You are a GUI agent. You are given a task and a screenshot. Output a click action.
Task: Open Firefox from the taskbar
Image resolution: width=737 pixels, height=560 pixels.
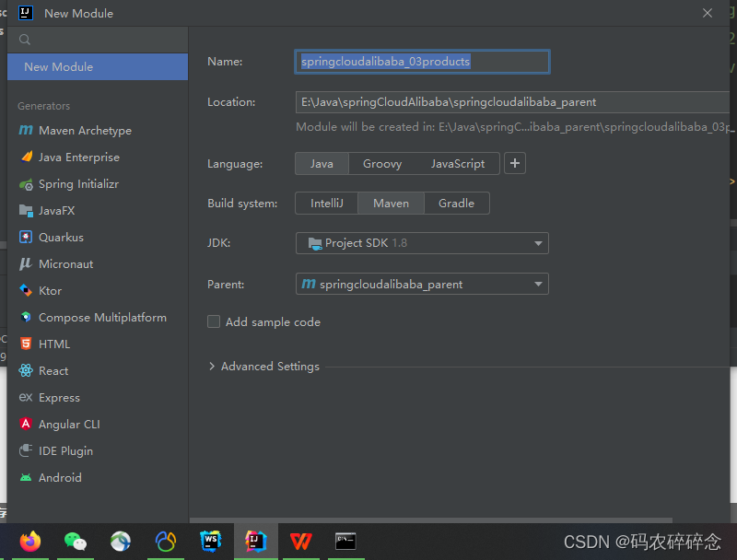coord(30,542)
